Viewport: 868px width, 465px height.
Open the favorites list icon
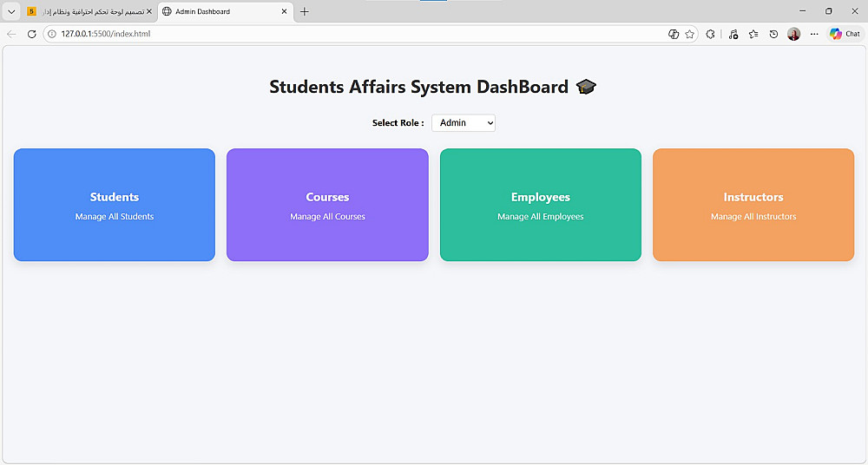coord(753,34)
